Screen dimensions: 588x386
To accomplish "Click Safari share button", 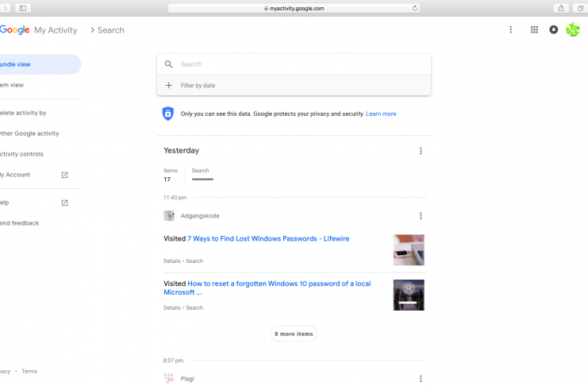I will 561,8.
